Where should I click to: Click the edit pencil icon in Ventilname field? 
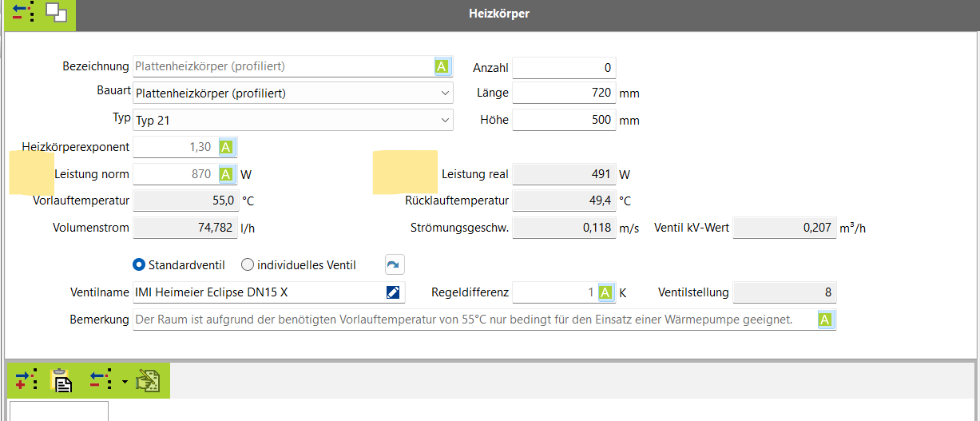coord(392,292)
